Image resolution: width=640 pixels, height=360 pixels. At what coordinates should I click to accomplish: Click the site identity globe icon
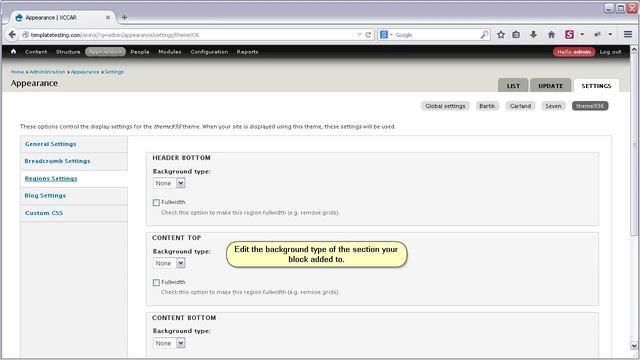tap(25, 35)
